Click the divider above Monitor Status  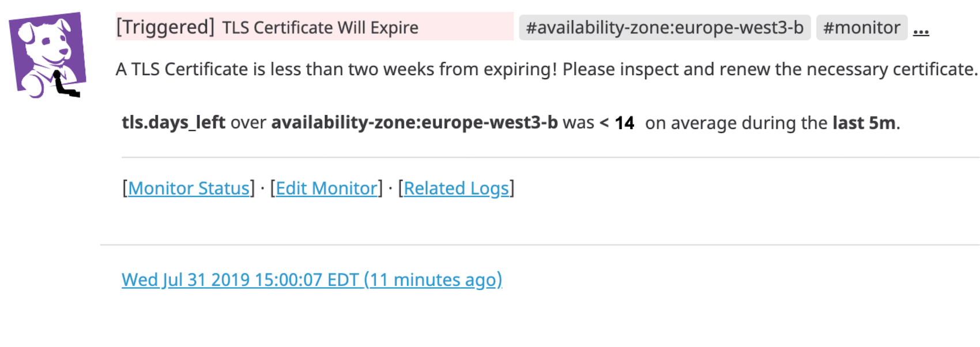point(548,156)
